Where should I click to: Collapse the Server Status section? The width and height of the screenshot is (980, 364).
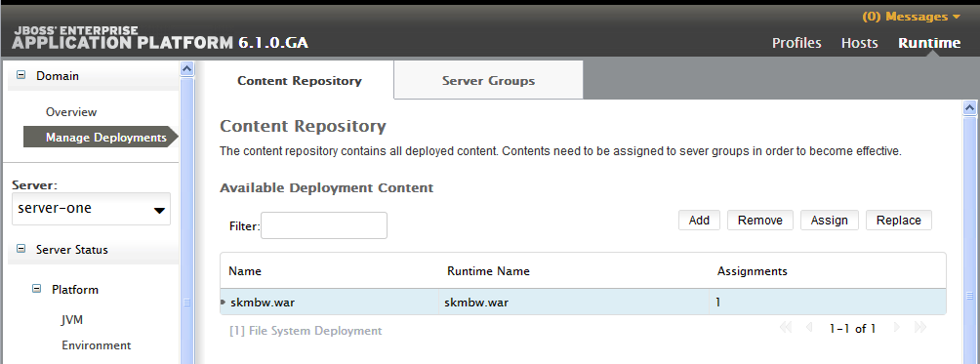(x=20, y=249)
